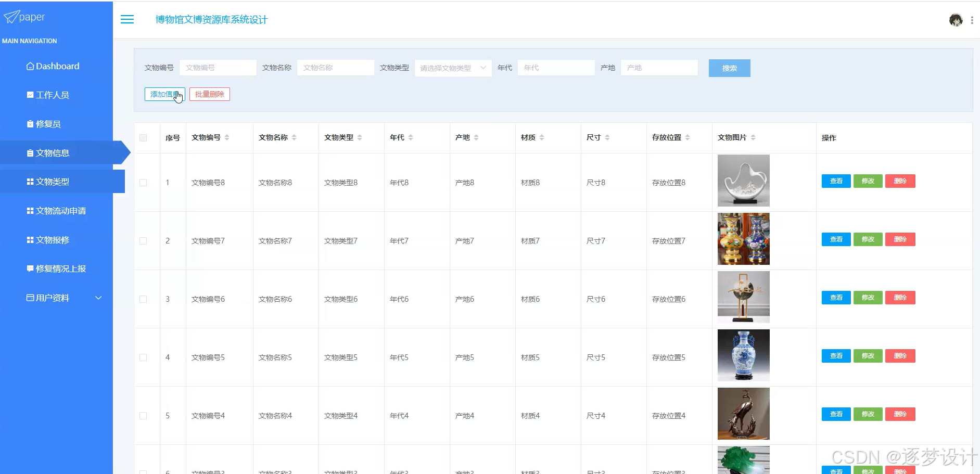Sort by 存放位置 column arrows
Viewport: 980px width, 474px height.
pos(688,137)
